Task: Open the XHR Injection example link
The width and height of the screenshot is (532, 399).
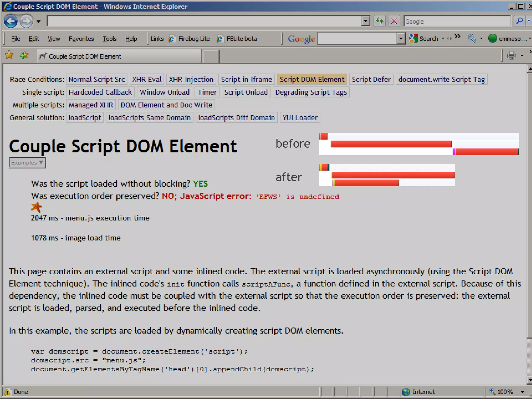Action: (191, 79)
